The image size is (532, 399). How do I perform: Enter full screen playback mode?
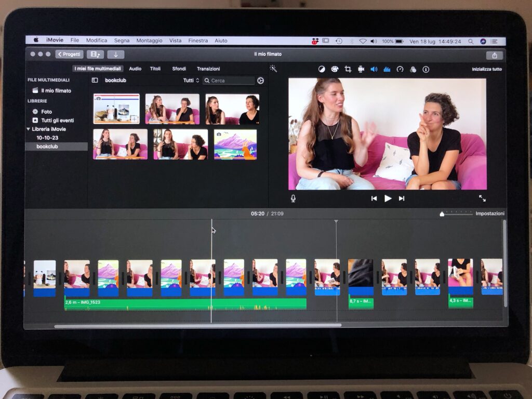[x=482, y=198]
